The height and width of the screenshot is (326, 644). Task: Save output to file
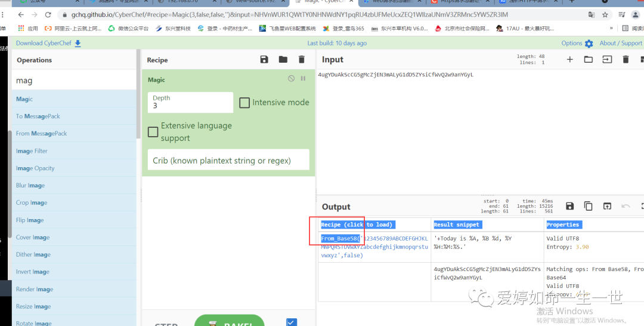click(x=569, y=207)
